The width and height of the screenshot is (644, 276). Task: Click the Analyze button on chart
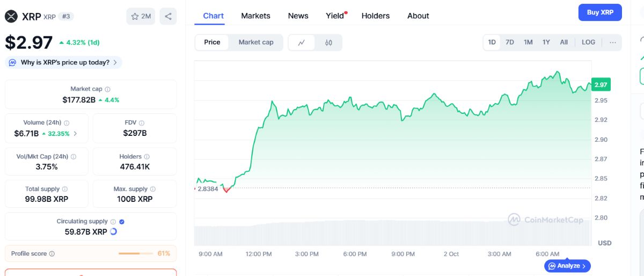[x=568, y=266]
